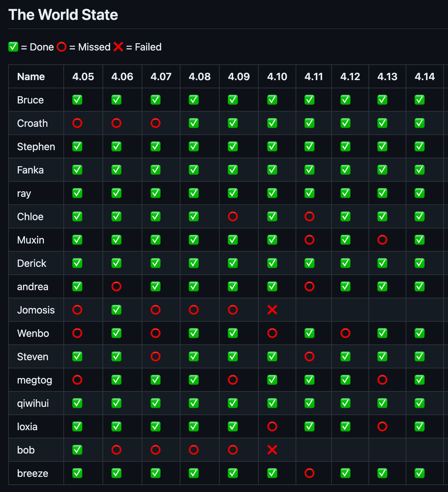This screenshot has width=448, height=492.
Task: Click Bruce's green check under 4.05
Action: (77, 100)
